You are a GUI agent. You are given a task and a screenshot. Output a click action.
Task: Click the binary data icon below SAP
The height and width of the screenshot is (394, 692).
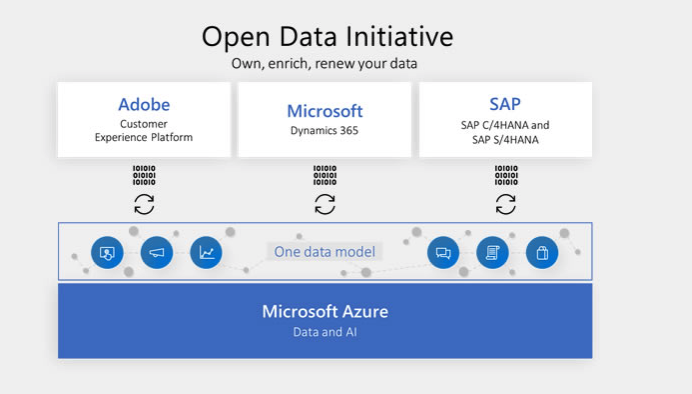coord(506,175)
